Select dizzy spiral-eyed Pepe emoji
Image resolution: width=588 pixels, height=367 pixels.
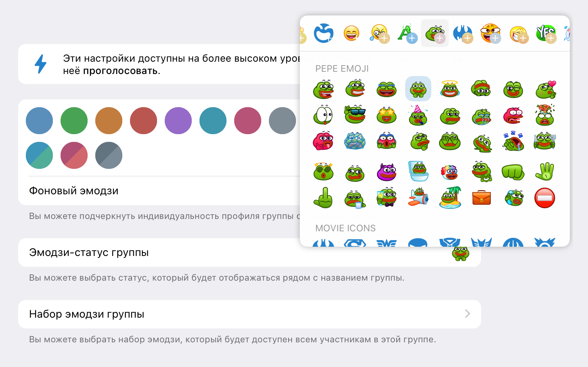coord(323,171)
